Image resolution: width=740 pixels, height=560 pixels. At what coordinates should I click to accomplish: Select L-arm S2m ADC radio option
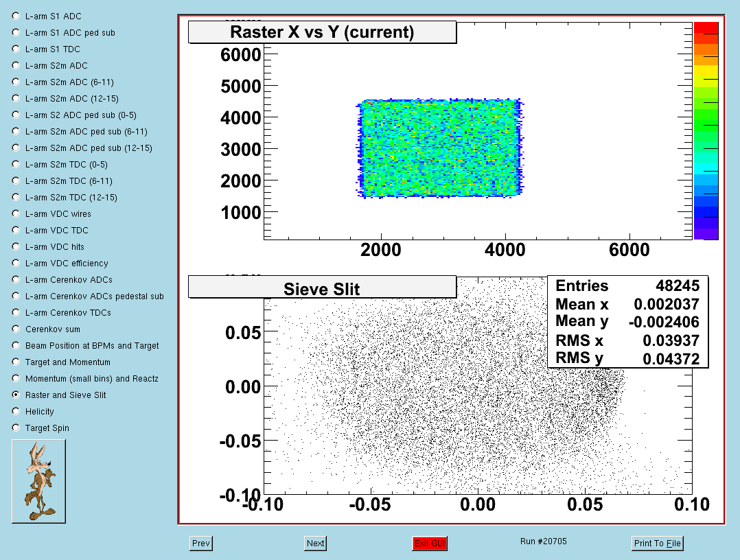16,66
